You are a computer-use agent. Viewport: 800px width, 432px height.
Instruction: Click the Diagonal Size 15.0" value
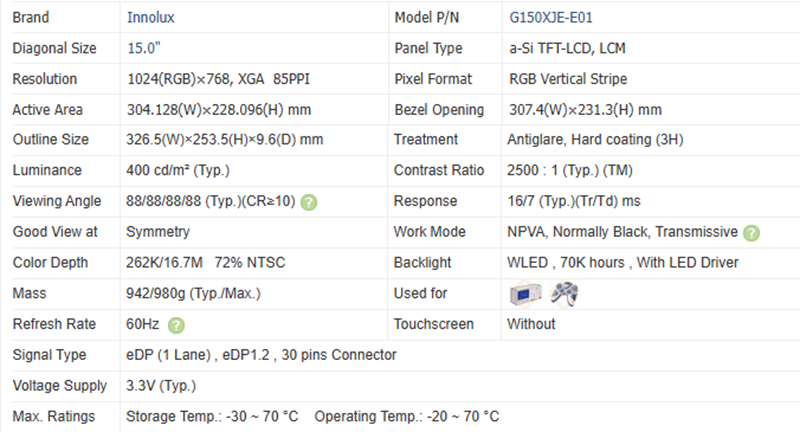coord(145,48)
